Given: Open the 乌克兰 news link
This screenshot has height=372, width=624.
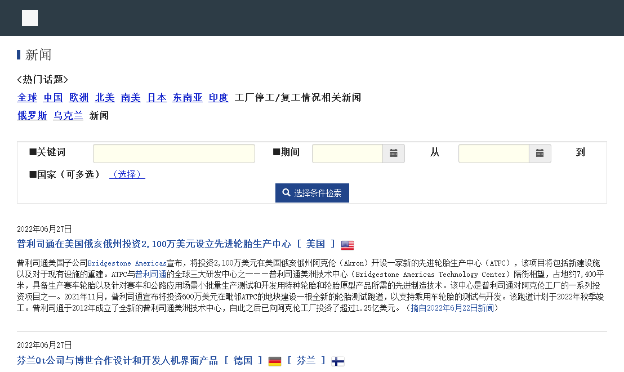Looking at the screenshot, I should pyautogui.click(x=68, y=116).
